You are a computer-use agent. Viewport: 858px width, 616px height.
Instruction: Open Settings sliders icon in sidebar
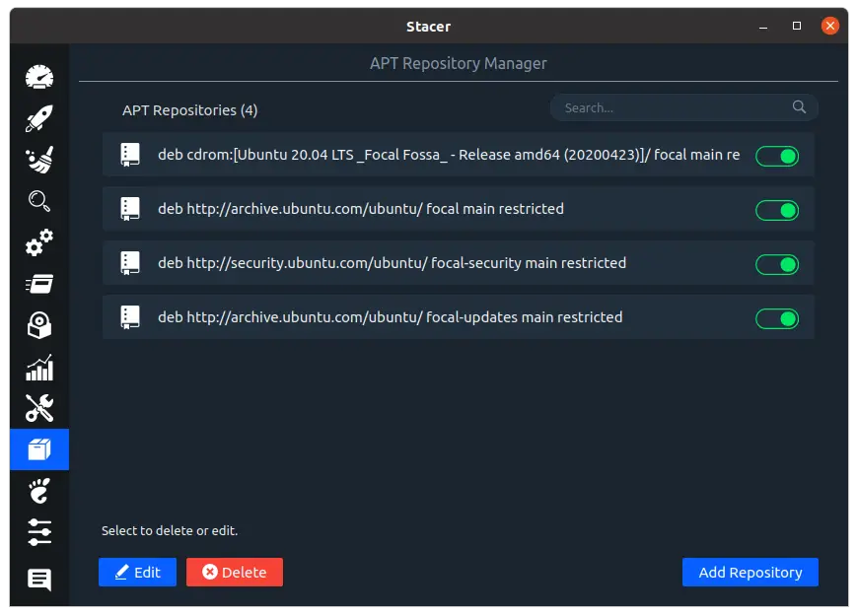[39, 532]
